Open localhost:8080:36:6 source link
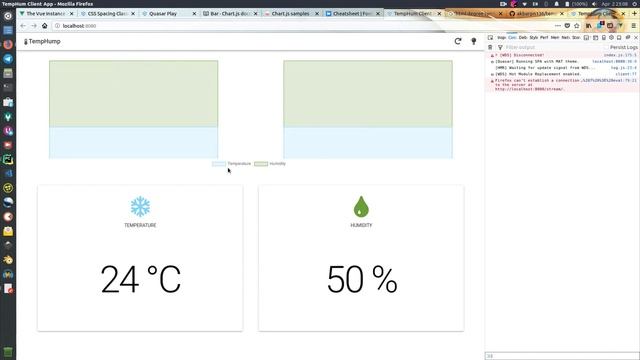The image size is (640, 360). [x=614, y=62]
